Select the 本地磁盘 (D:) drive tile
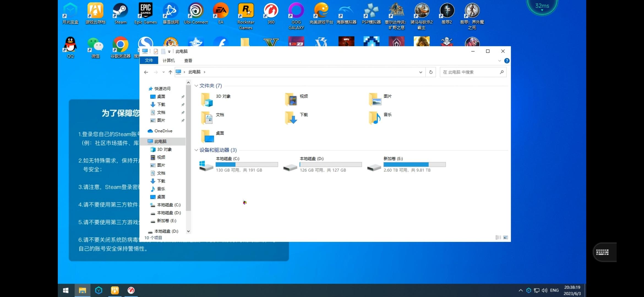Image resolution: width=644 pixels, height=297 pixels. point(322,164)
